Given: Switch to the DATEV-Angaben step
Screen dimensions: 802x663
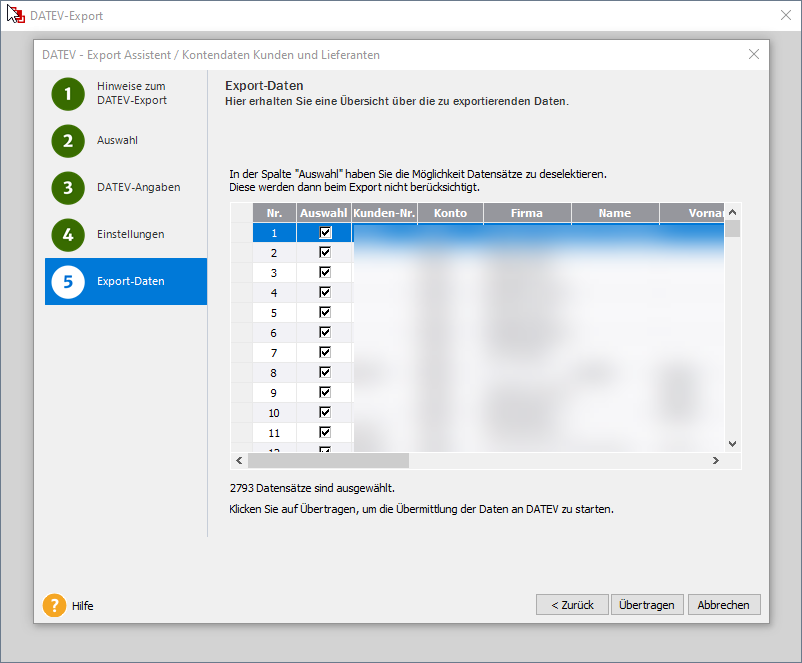Looking at the screenshot, I should pyautogui.click(x=139, y=187).
